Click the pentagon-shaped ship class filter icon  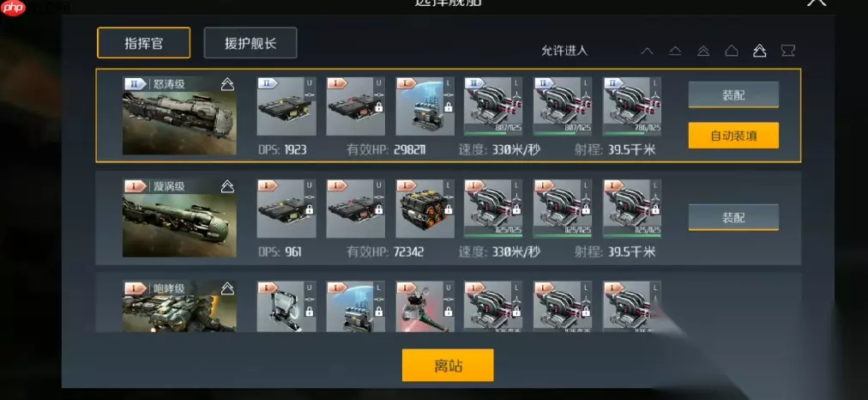click(x=732, y=51)
